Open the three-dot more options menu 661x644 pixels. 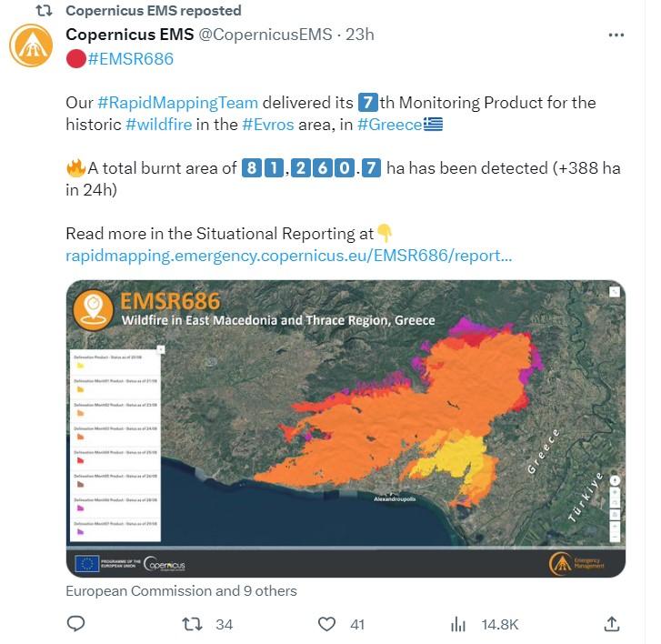[616, 35]
